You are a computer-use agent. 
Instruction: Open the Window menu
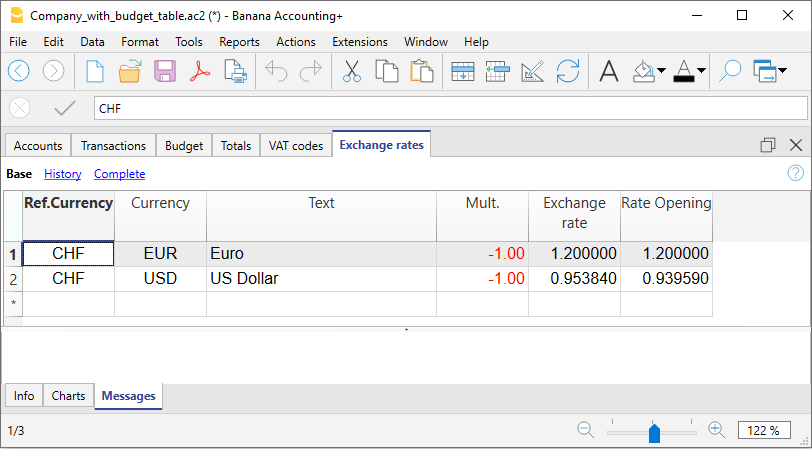click(426, 42)
